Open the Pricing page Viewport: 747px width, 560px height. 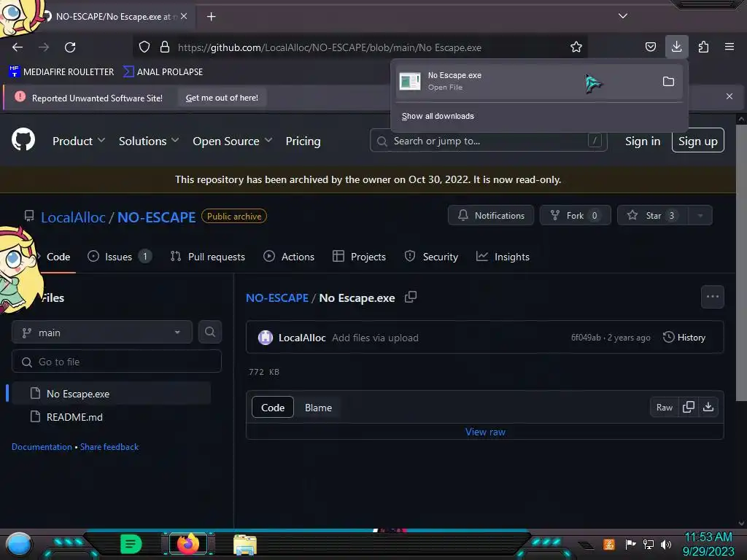303,141
